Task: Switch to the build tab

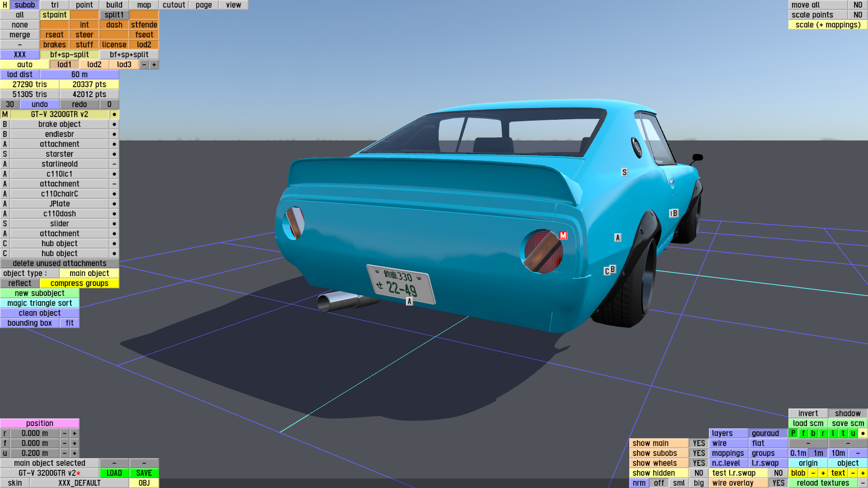Action: [x=114, y=5]
